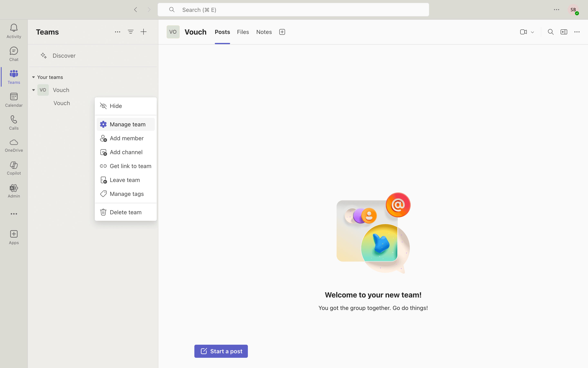Go forward with the right arrow
This screenshot has height=368, width=588.
tap(149, 10)
